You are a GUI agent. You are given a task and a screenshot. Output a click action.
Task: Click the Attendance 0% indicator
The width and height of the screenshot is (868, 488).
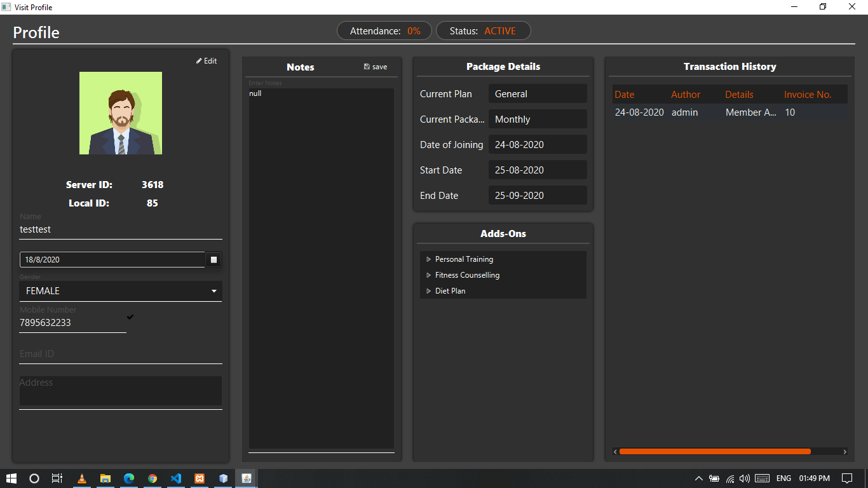[384, 30]
